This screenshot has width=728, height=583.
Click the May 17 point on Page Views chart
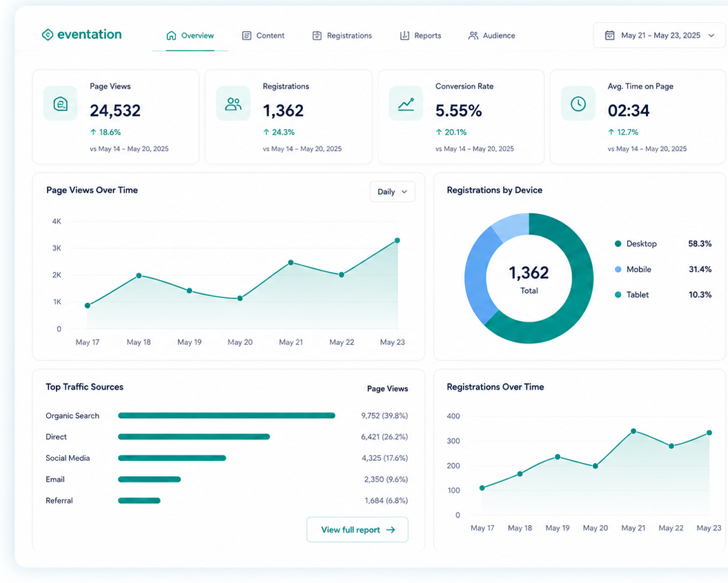87,306
